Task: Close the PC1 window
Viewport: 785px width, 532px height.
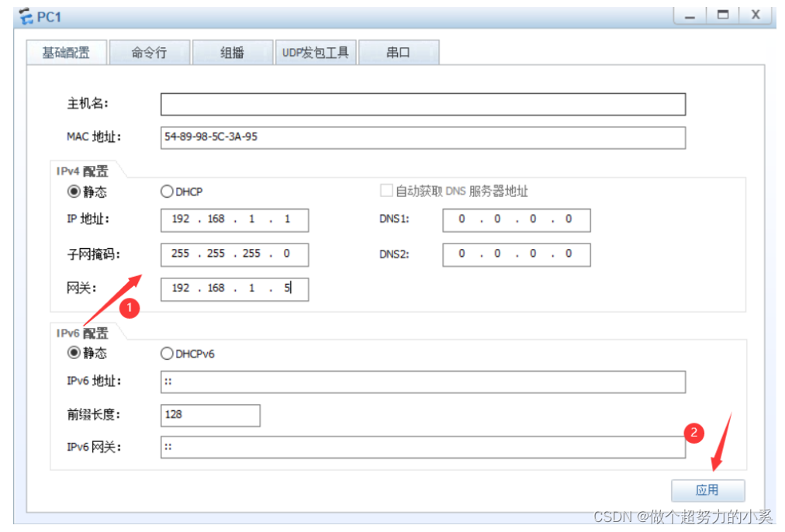Action: 756,15
